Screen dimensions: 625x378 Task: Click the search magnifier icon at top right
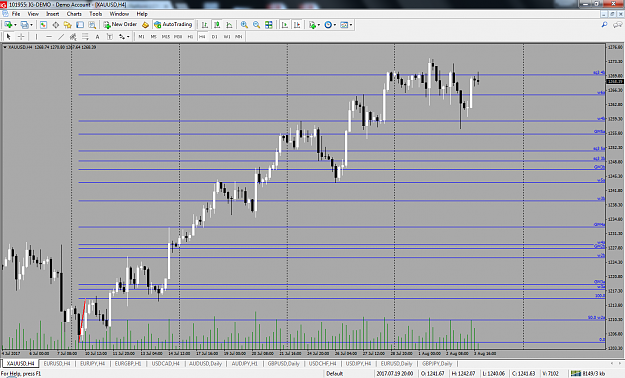604,25
